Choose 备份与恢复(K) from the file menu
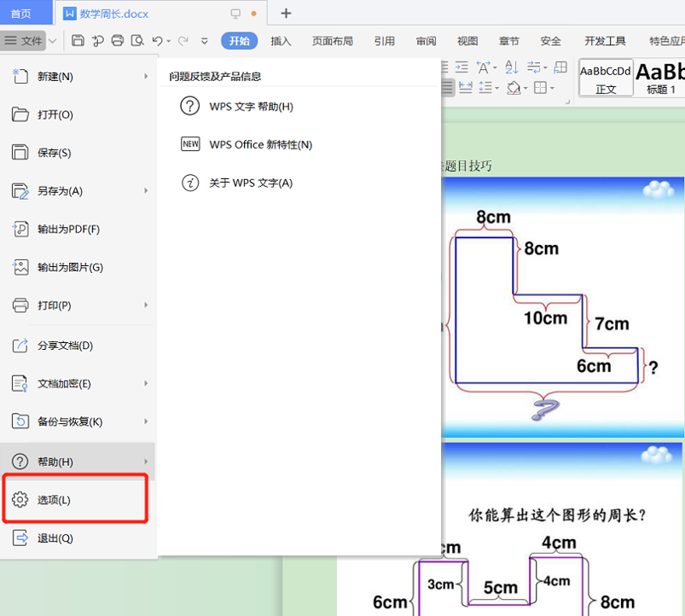This screenshot has width=685, height=616. pos(78,421)
